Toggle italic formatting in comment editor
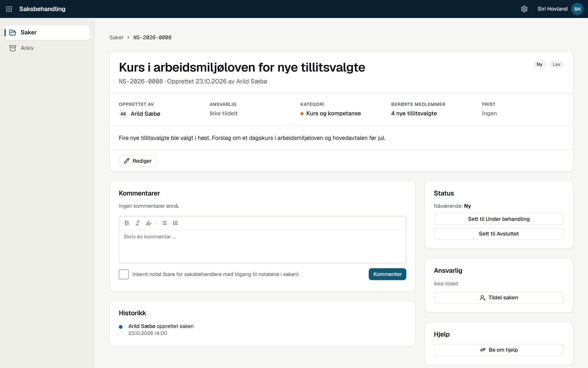 coord(138,223)
